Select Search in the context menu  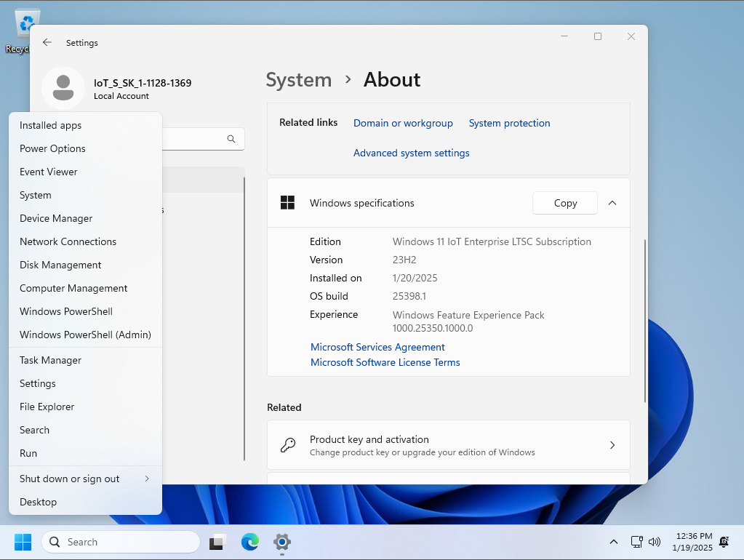(x=85, y=430)
